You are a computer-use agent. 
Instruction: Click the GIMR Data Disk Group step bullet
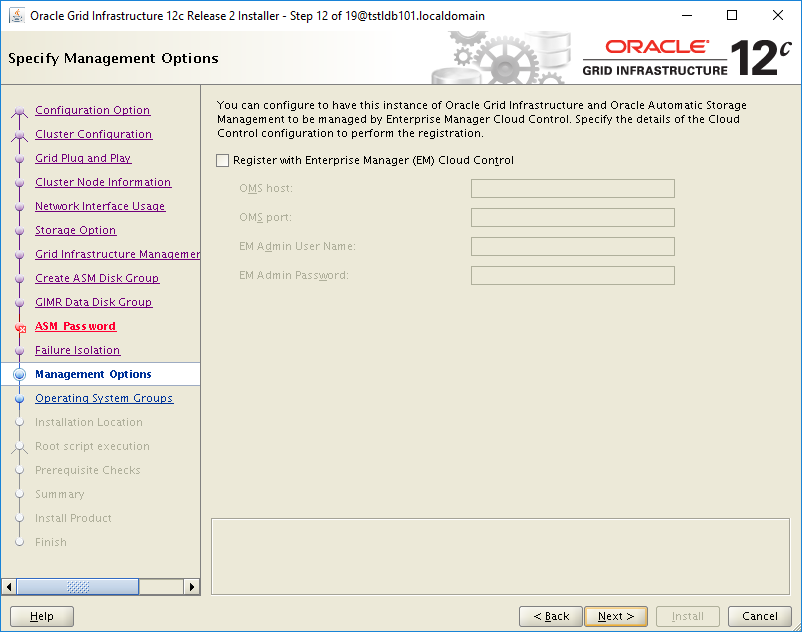coord(19,303)
